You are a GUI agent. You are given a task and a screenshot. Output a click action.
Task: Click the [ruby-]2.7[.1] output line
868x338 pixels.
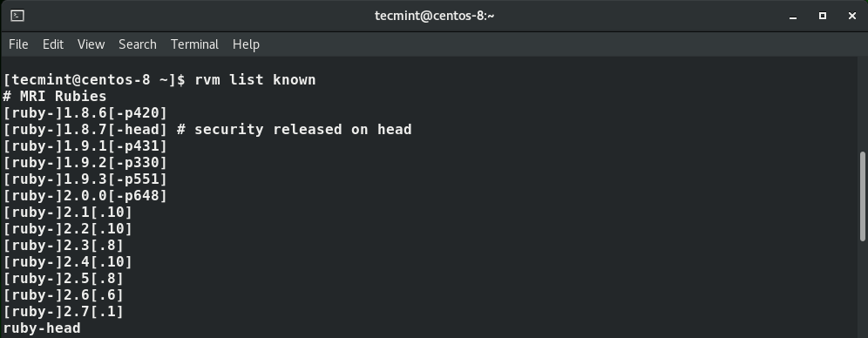[63, 312]
